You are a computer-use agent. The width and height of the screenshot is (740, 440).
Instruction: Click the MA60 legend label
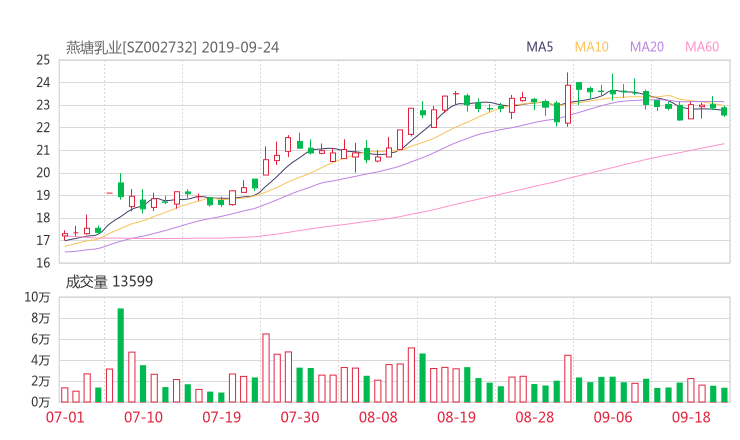(702, 47)
